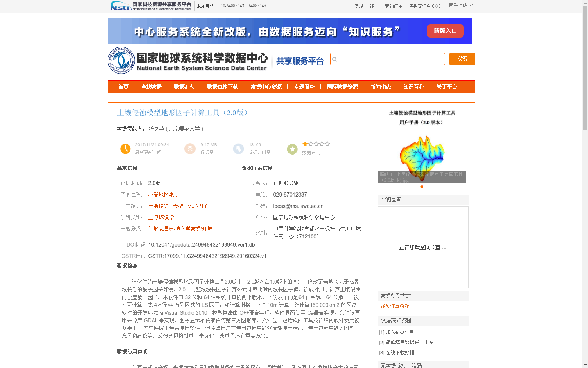Click the red 新版入口 button
The width and height of the screenshot is (588, 368).
pos(445,31)
